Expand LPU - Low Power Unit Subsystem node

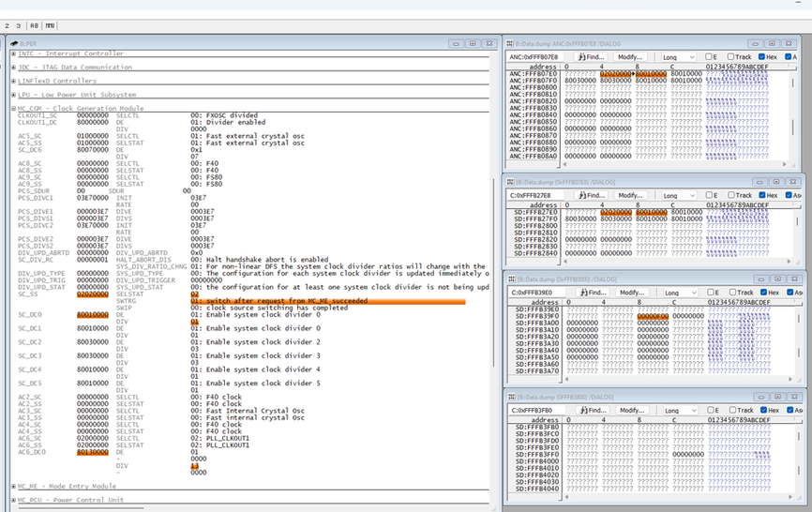[14, 95]
